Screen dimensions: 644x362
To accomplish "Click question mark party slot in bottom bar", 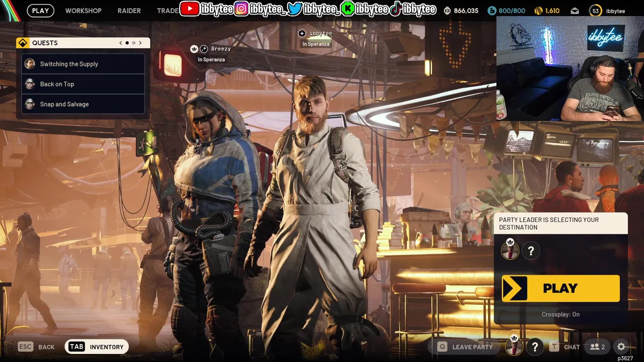I will [x=535, y=346].
